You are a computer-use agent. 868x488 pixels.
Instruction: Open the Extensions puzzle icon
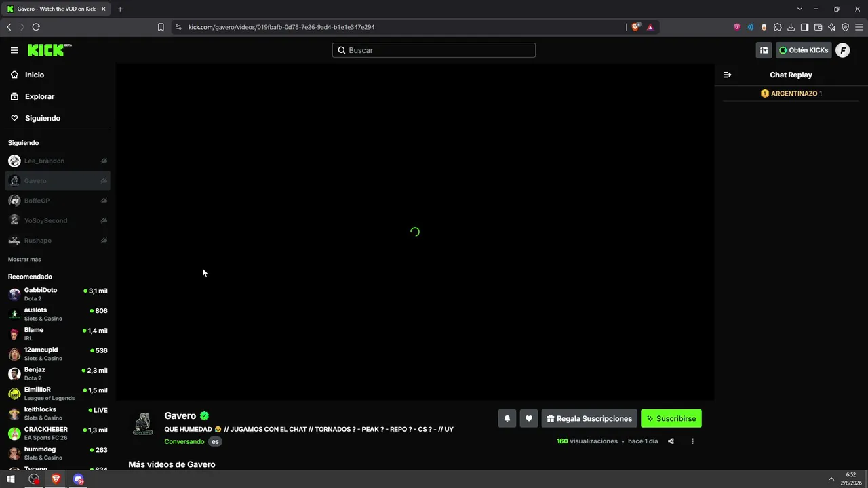pos(778,27)
